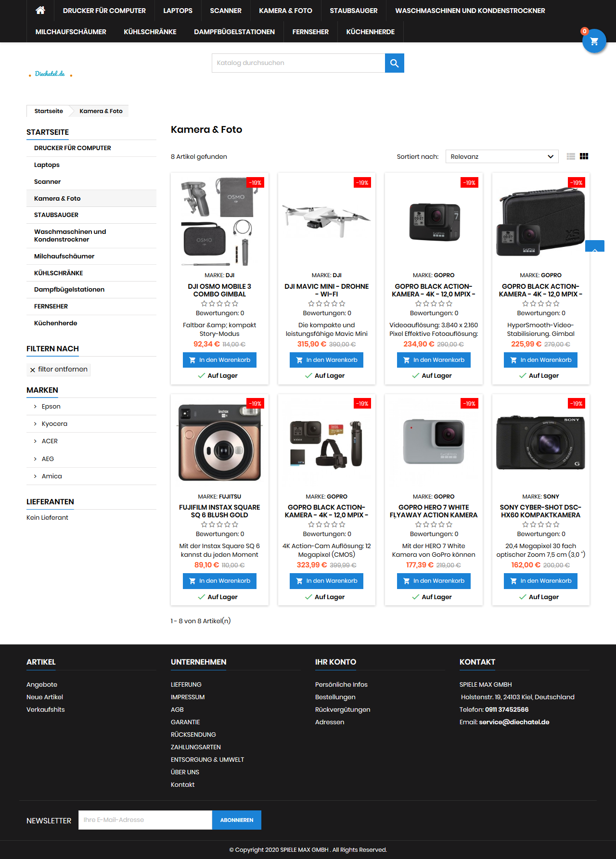Open the Sony Cyber-shot camera thumbnail
Viewport: 616px width, 859px height.
click(x=541, y=442)
